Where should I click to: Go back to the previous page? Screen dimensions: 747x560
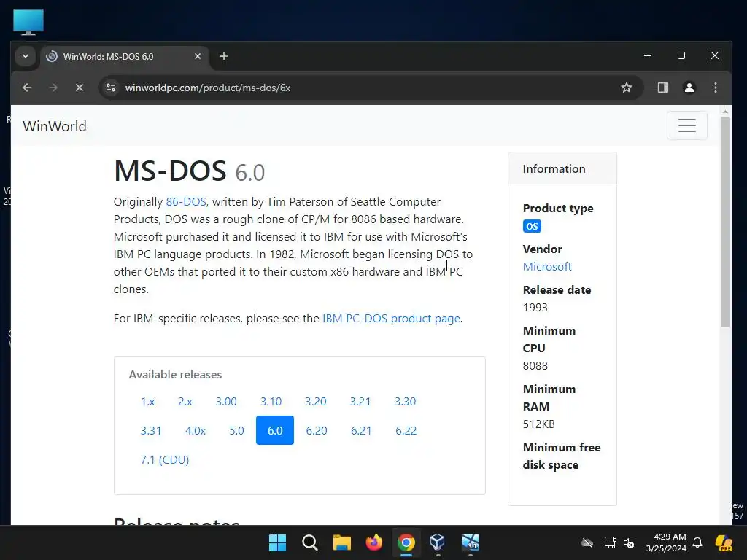point(27,87)
